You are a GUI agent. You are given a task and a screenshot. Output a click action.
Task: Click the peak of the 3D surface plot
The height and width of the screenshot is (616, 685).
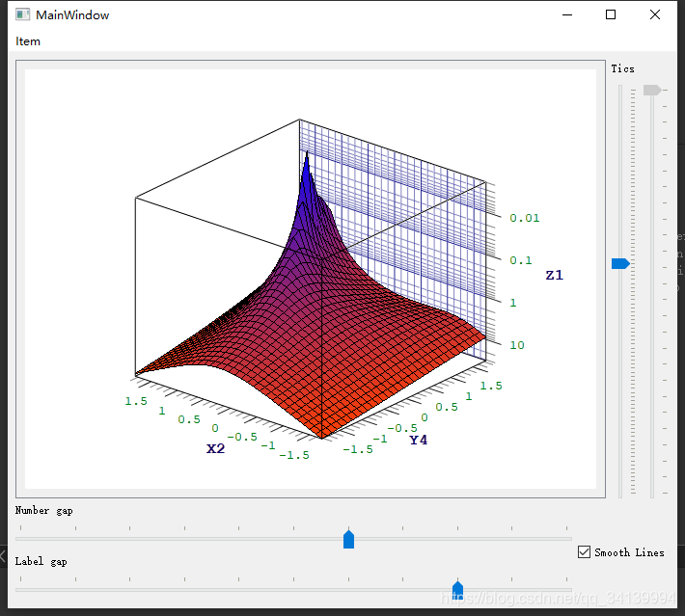[x=307, y=153]
